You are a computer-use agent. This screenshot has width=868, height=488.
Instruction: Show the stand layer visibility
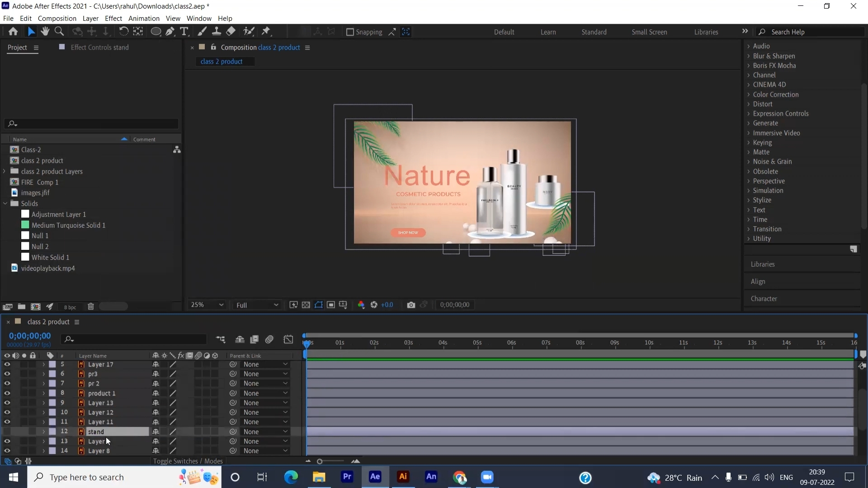pos(7,432)
